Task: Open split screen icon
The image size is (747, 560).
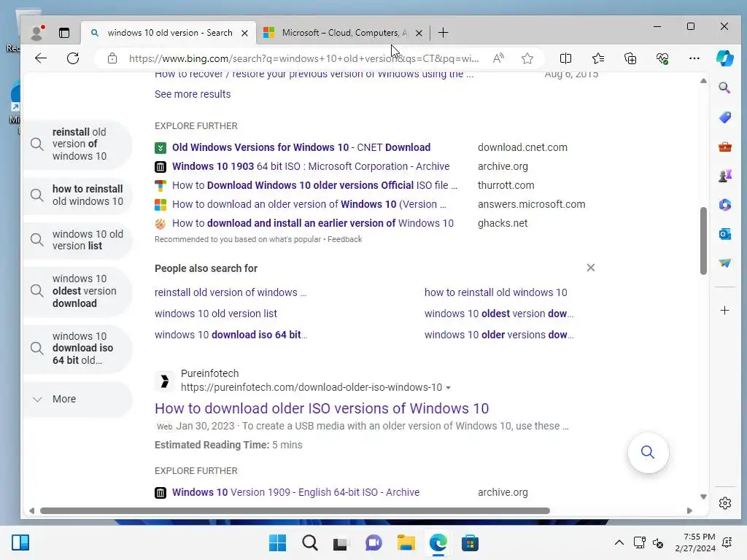Action: click(x=565, y=58)
